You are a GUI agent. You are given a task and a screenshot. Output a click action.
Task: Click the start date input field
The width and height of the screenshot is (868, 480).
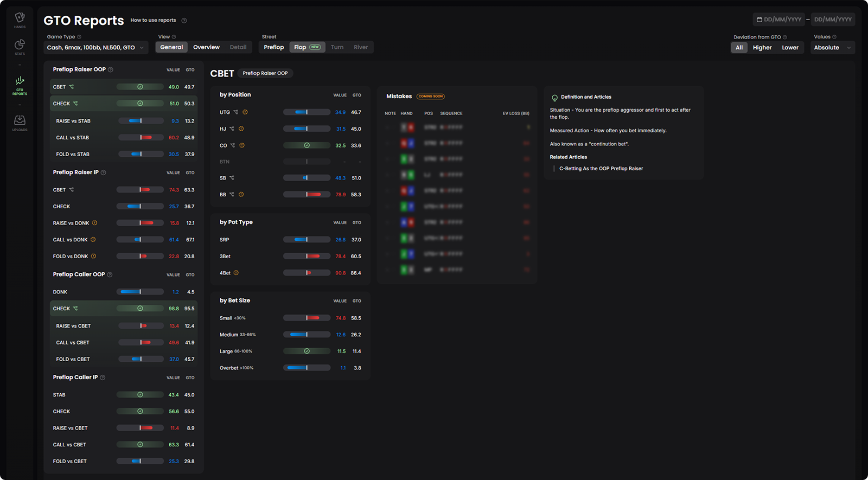(x=779, y=20)
